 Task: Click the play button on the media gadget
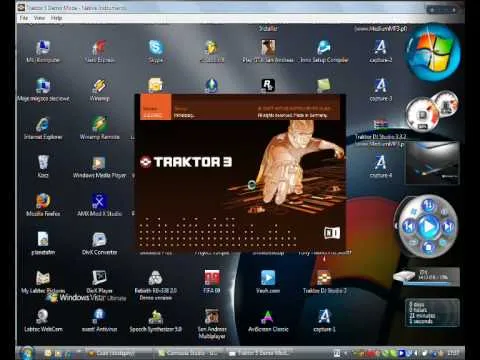[429, 226]
